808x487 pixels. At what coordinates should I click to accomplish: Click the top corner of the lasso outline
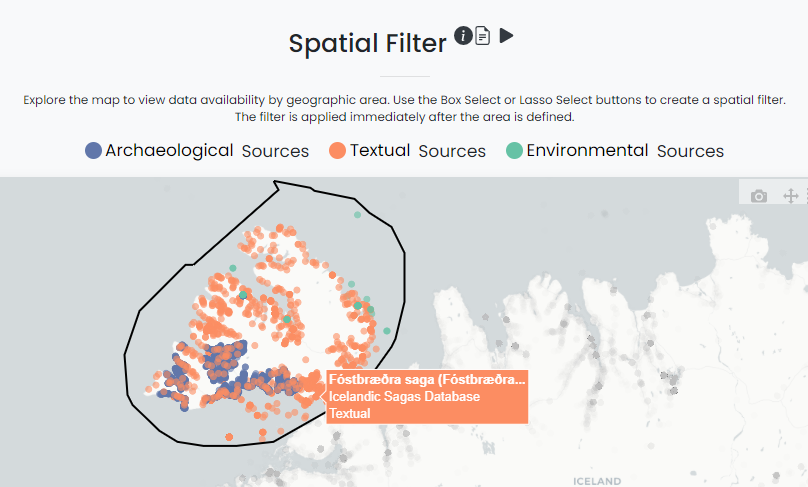(275, 182)
